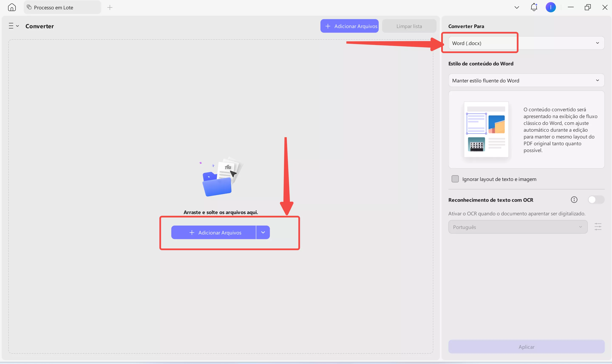Check Ignorar layout de texto e imagem
The image size is (612, 364).
point(455,179)
